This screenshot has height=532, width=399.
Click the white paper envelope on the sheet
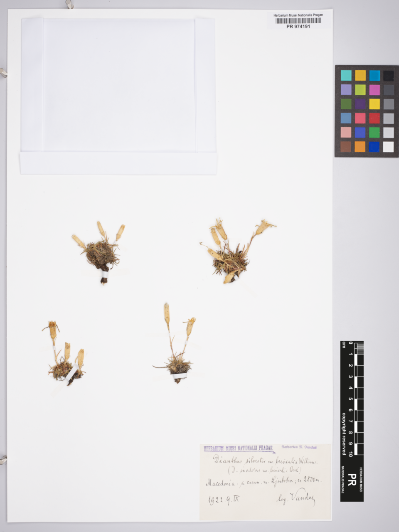coord(118,96)
